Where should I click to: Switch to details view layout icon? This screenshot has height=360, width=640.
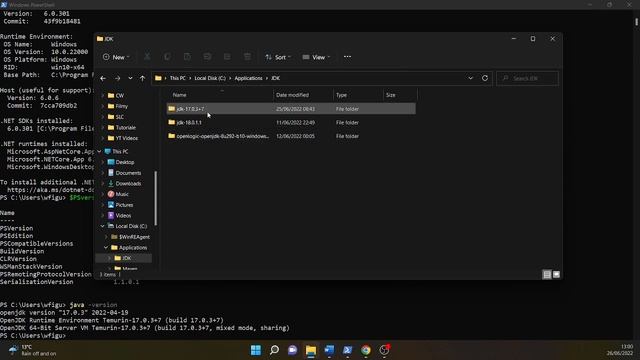pyautogui.click(x=547, y=274)
